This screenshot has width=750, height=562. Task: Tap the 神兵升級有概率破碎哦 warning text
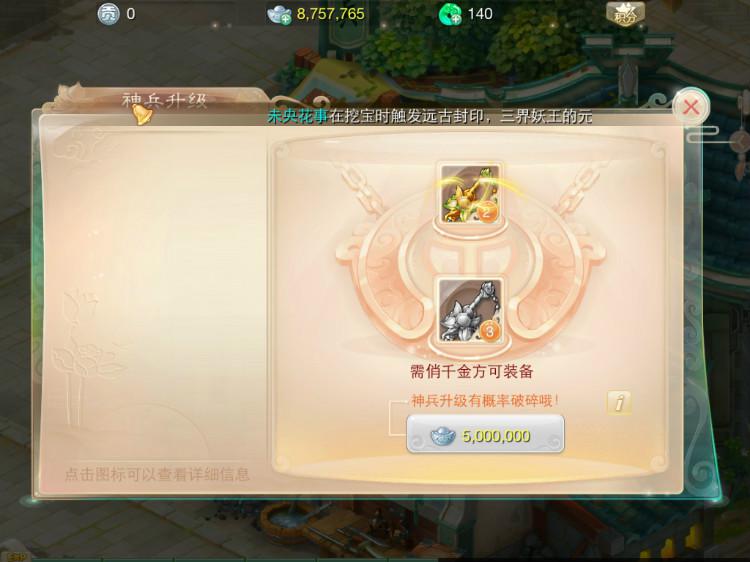click(x=485, y=400)
